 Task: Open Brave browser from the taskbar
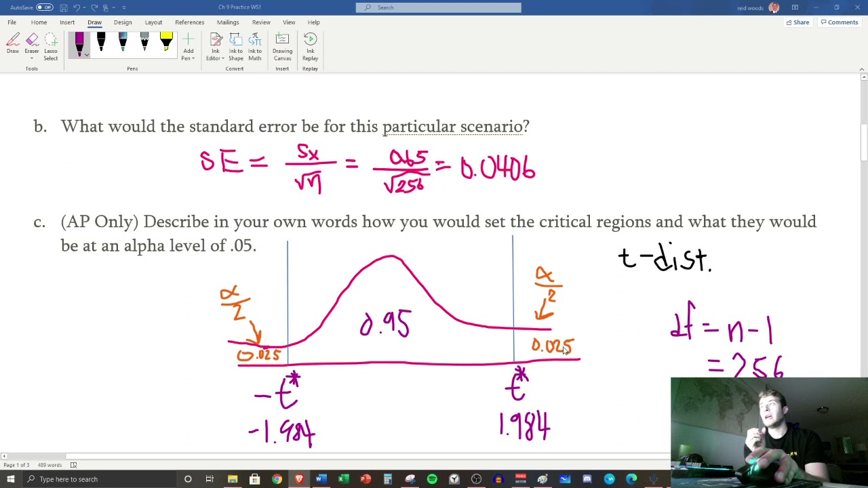coord(299,479)
